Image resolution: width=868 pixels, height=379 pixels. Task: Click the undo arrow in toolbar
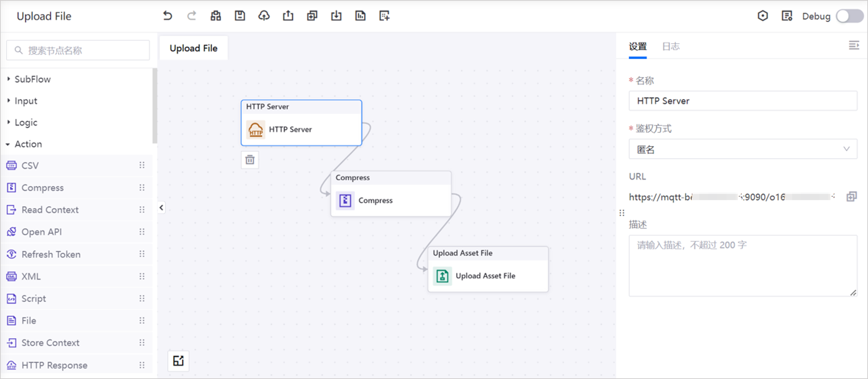(167, 16)
